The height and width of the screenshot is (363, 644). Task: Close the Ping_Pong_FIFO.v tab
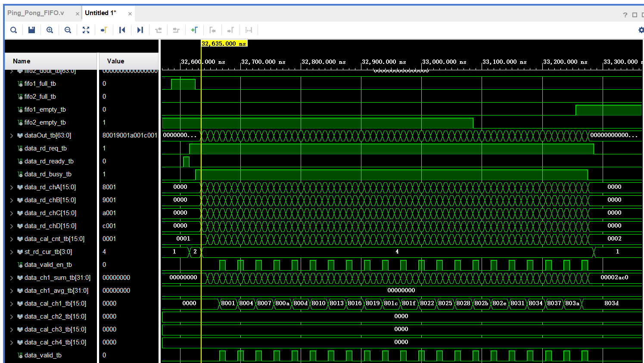click(x=78, y=14)
